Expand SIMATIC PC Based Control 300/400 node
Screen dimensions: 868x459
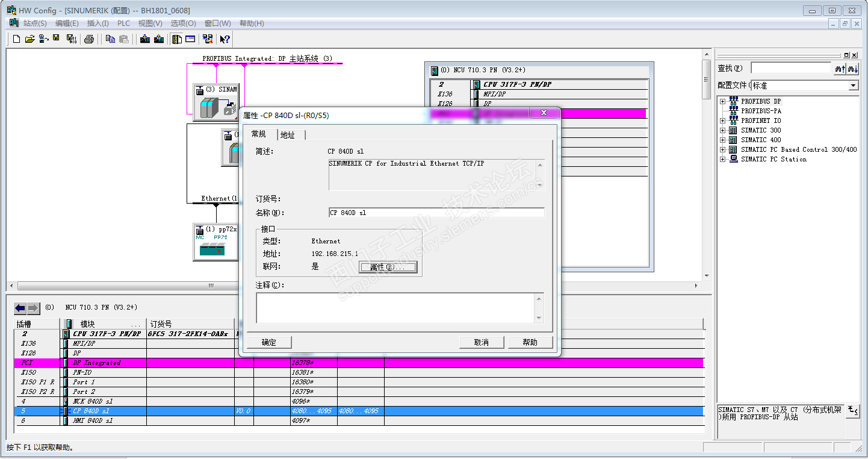(723, 149)
